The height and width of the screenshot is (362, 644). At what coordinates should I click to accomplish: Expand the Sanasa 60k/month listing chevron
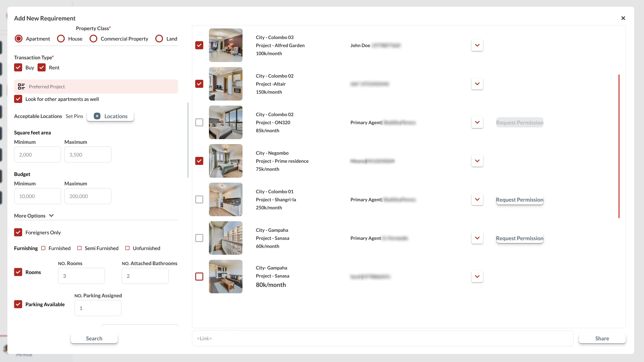pyautogui.click(x=477, y=238)
